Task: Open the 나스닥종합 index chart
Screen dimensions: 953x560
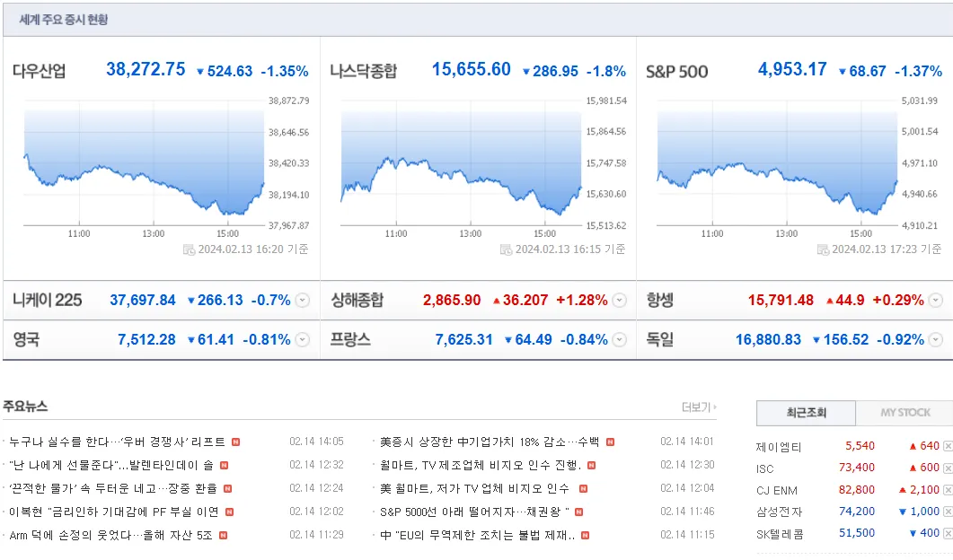Action: (462, 164)
